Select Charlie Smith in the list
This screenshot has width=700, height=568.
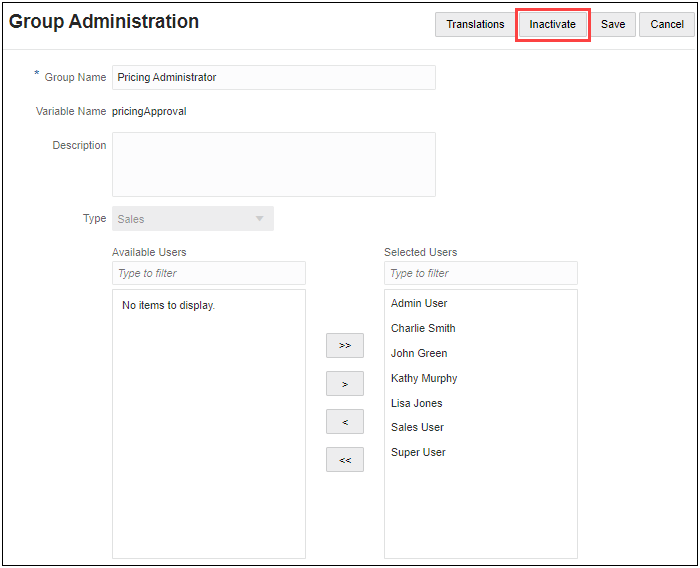coord(424,328)
